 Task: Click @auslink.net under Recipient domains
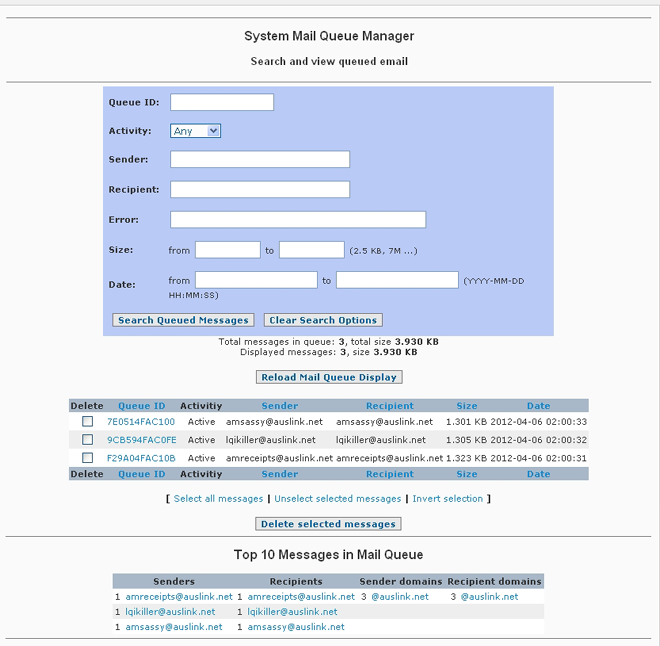pyautogui.click(x=489, y=597)
